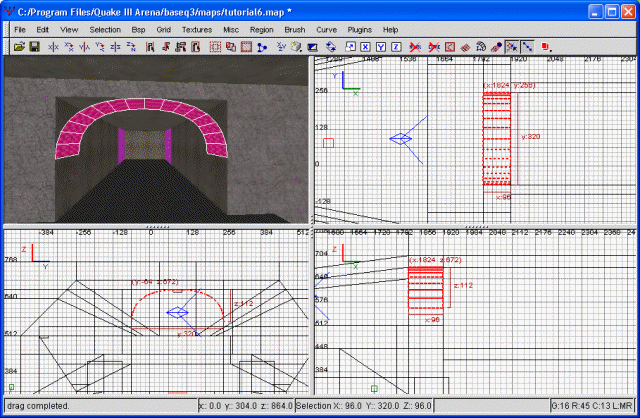Click the CSG Merge icon
Image resolution: width=640 pixels, height=418 pixels.
coord(231,47)
